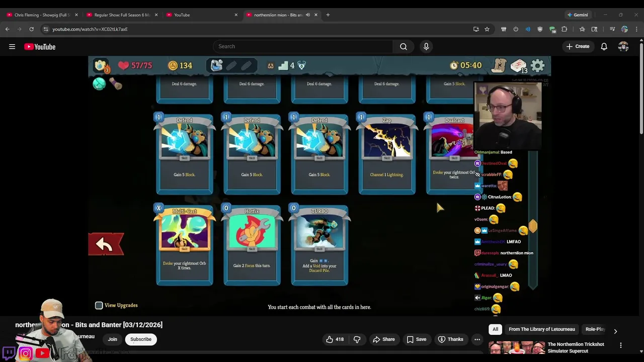Click the power-icon browser extension
The height and width of the screenshot is (362, 644).
coord(516,29)
